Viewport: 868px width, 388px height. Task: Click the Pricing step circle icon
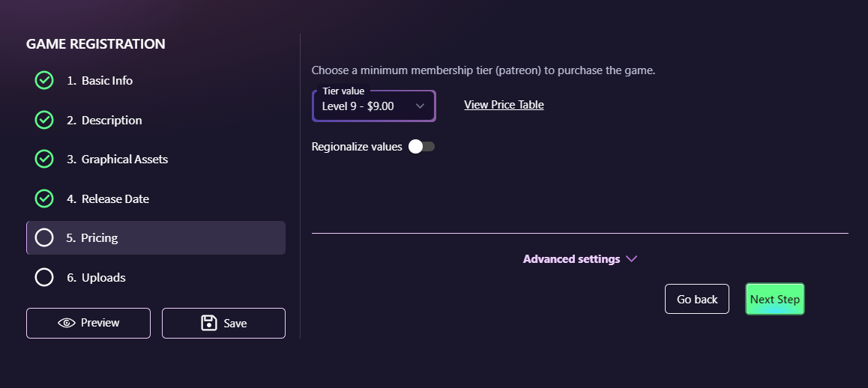click(x=44, y=237)
